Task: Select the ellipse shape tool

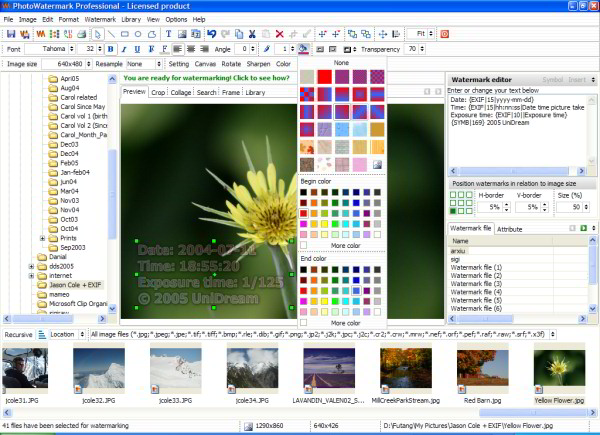Action: pyautogui.click(x=138, y=34)
